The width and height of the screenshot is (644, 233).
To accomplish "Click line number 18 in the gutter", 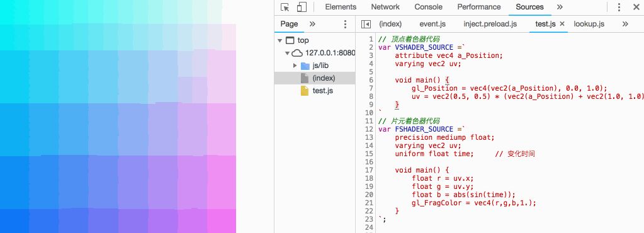I will click(368, 178).
